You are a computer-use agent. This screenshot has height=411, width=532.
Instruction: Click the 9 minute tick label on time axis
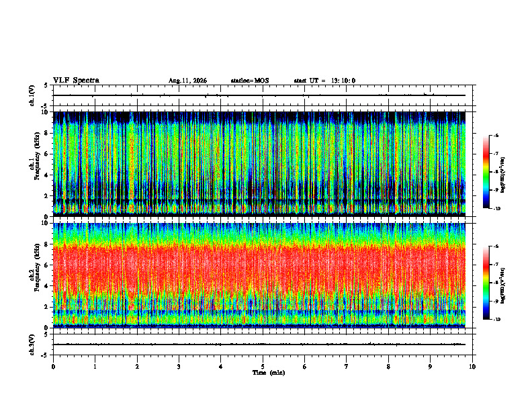(x=430, y=367)
